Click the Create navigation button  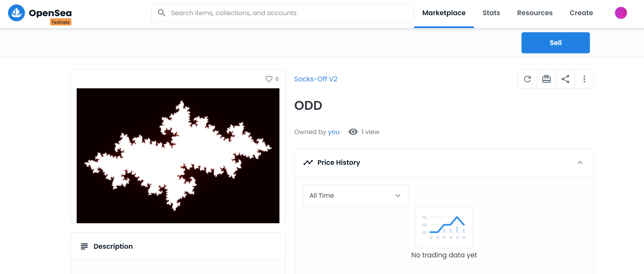581,13
